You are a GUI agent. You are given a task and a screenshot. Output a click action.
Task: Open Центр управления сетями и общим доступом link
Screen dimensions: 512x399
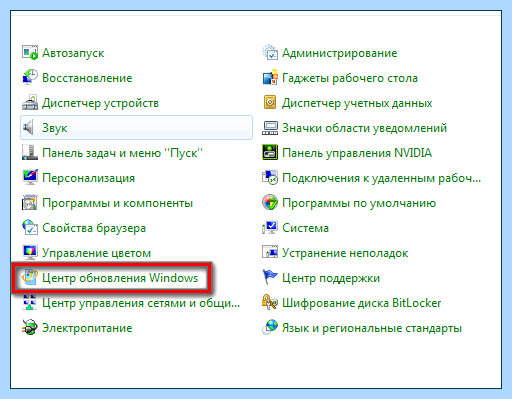coord(141,303)
